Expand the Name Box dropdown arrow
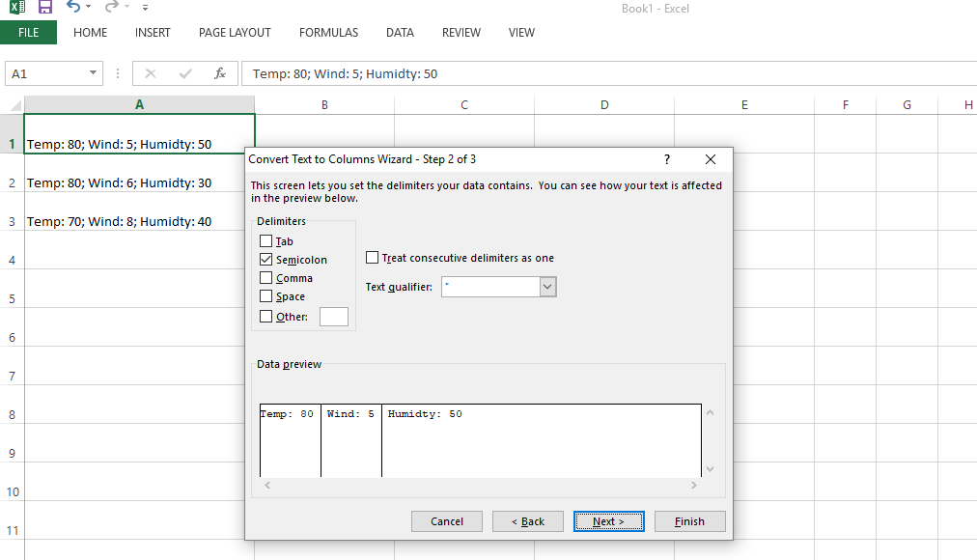Viewport: 977px width, 560px height. [93, 73]
